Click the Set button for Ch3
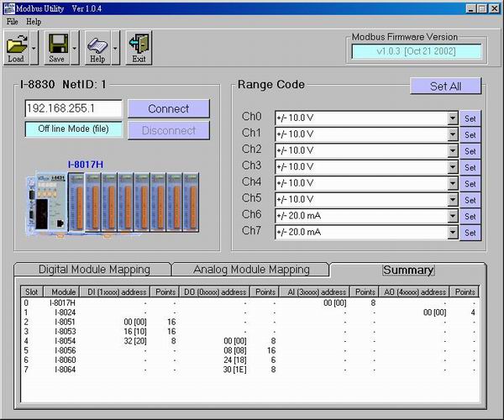This screenshot has width=504, height=420. coord(470,168)
